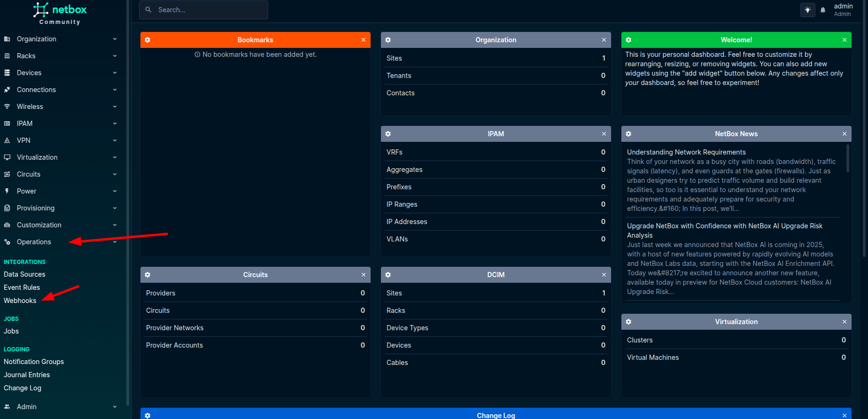Open 'Understanding Network Requirements' news article
Screen dimensions: 868x419
tap(686, 152)
